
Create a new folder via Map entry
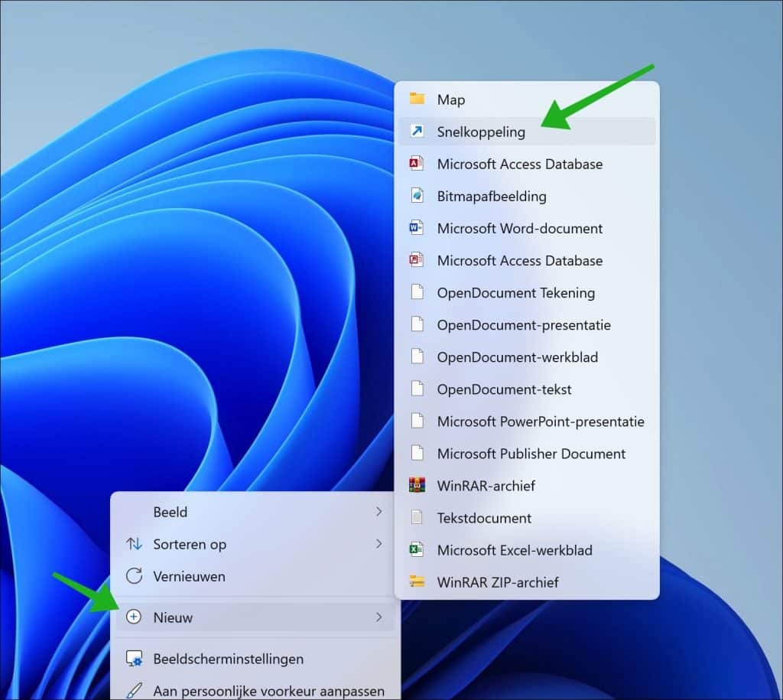coord(527,99)
